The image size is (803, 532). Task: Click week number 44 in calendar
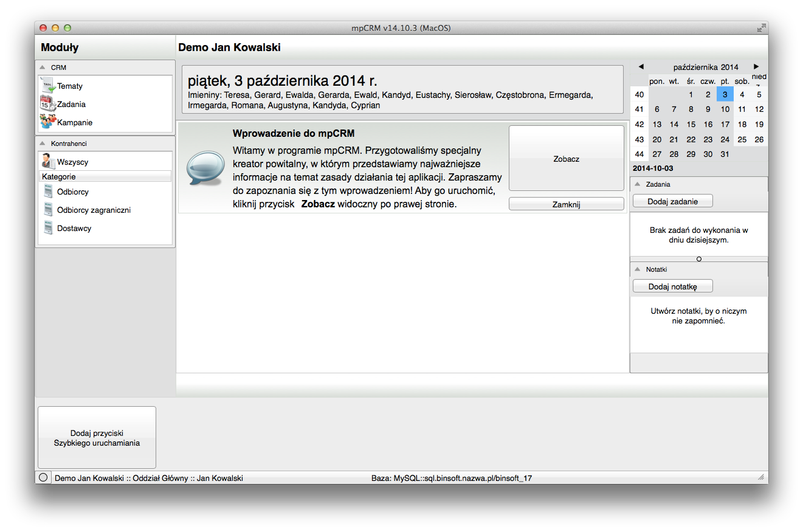(639, 154)
